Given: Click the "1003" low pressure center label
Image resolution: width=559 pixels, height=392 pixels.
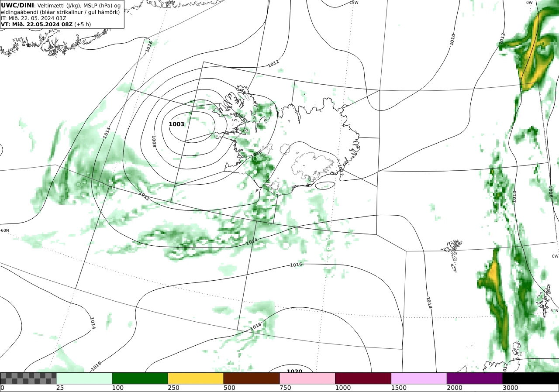Looking at the screenshot, I should coord(176,124).
